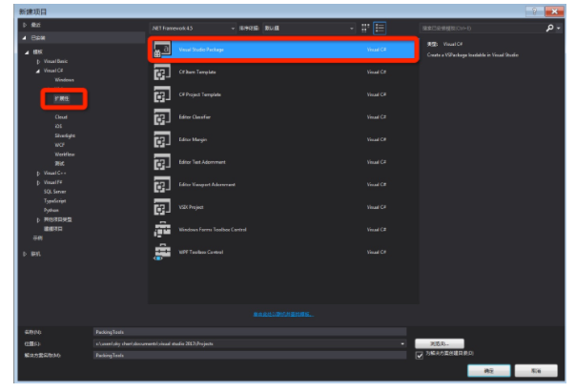Viewport: 576px width, 392px height.
Task: Click the C# Item Template icon
Action: tap(162, 72)
